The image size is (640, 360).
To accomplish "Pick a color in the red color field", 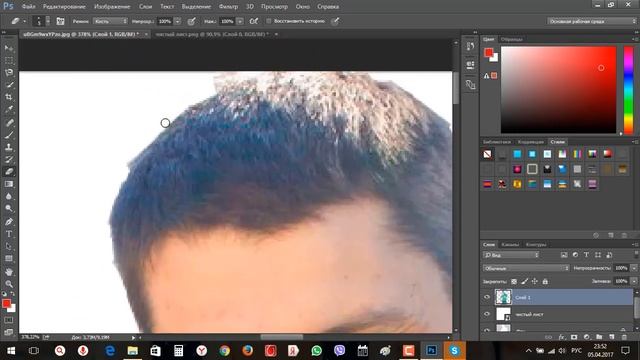I will coord(558,90).
